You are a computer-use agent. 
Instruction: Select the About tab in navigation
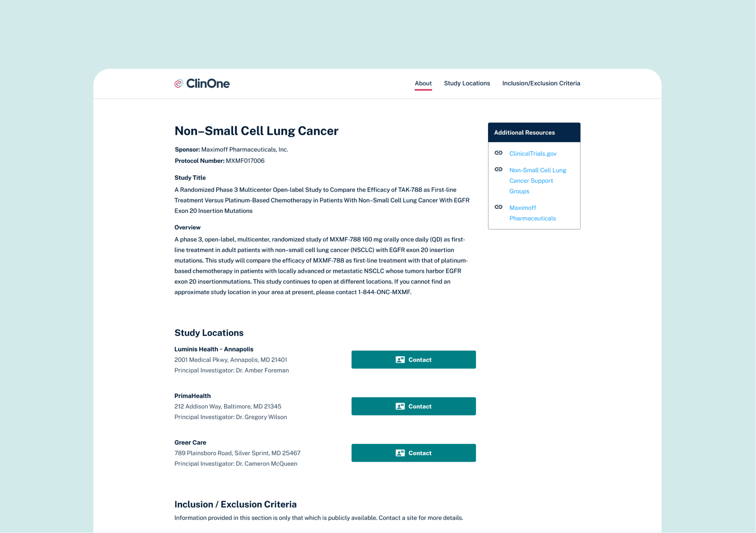[424, 83]
